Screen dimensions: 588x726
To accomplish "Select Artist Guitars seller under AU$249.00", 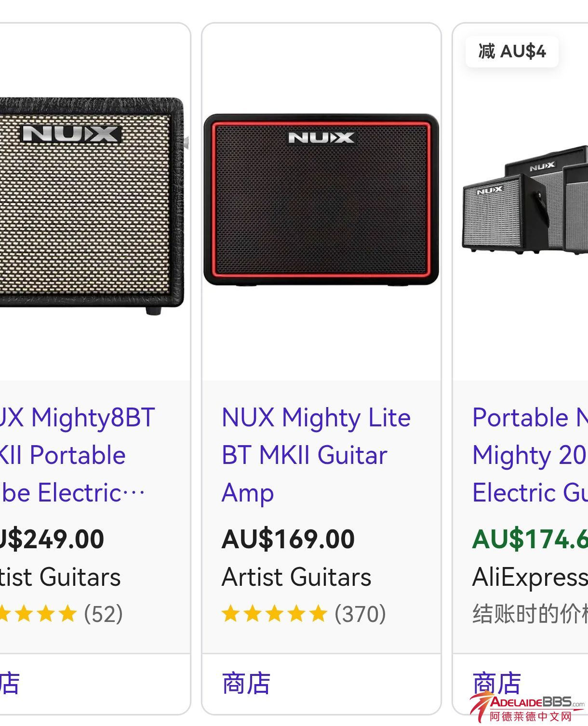I will [x=60, y=577].
